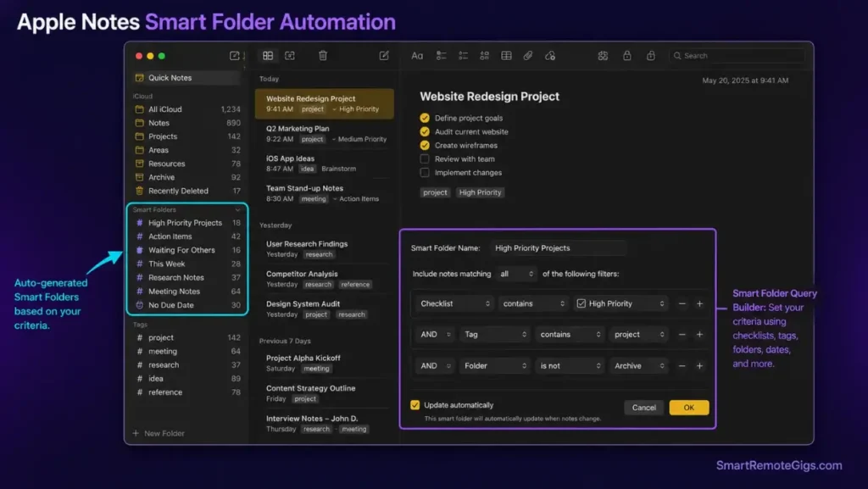The width and height of the screenshot is (868, 489).
Task: Click the Recently Deleted trash folder icon
Action: click(x=140, y=191)
